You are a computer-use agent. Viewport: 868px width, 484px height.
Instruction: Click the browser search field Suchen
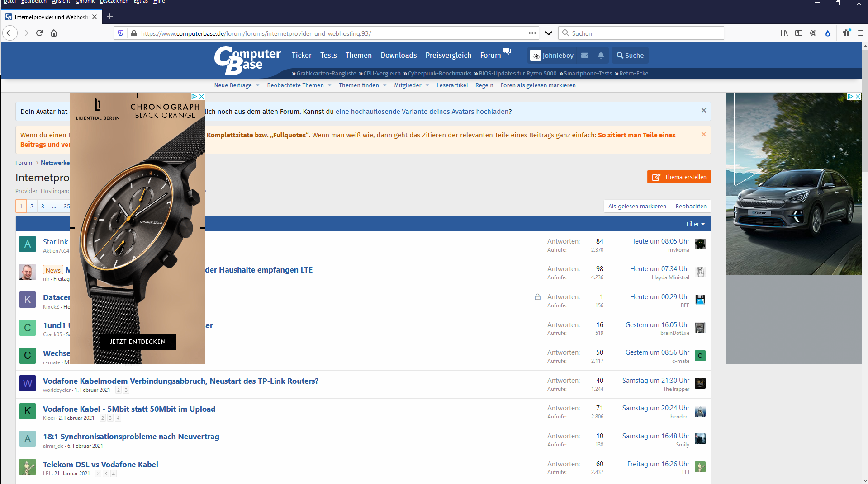click(x=641, y=33)
